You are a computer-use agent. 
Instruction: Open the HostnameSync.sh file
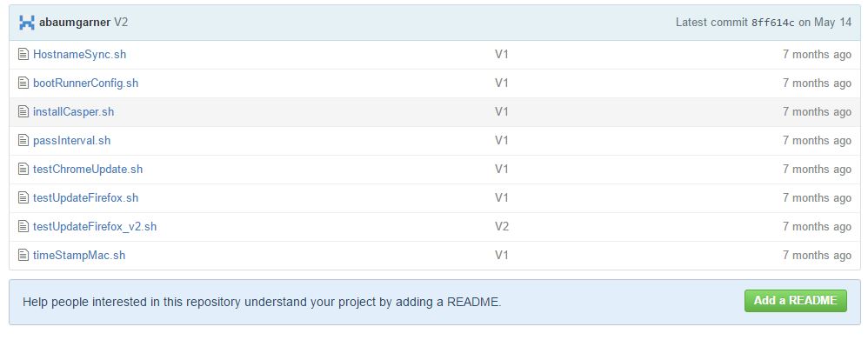[x=80, y=54]
